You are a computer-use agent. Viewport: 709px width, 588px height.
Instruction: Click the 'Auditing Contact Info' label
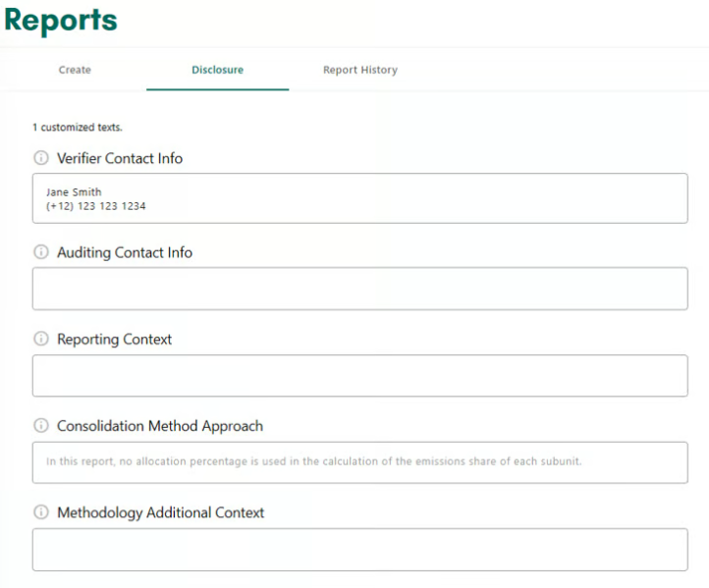tap(125, 252)
